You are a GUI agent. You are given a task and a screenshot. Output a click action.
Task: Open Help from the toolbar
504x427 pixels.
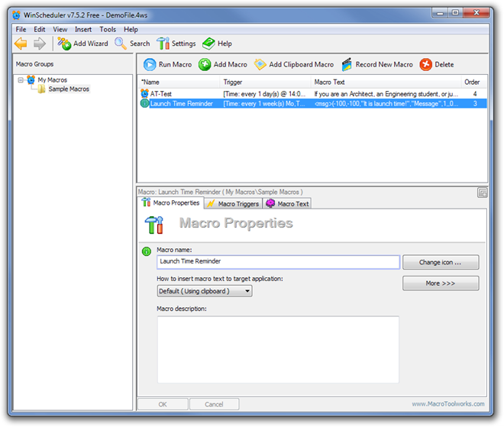pyautogui.click(x=218, y=44)
